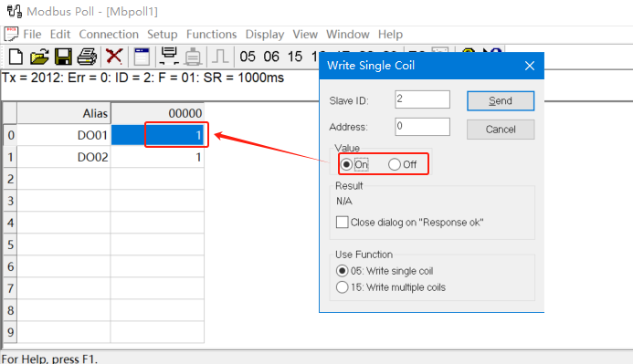
Task: Open file using the folder toolbar icon
Action: pyautogui.click(x=39, y=57)
